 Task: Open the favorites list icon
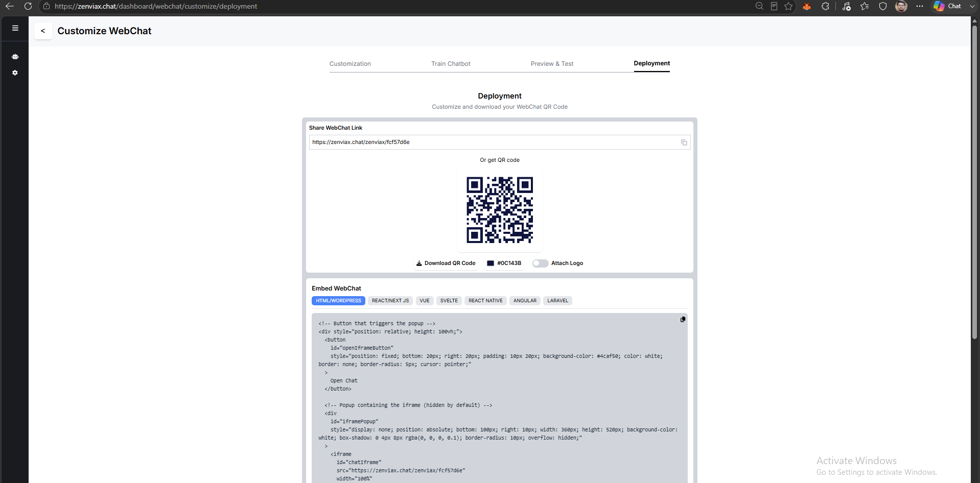pos(865,6)
